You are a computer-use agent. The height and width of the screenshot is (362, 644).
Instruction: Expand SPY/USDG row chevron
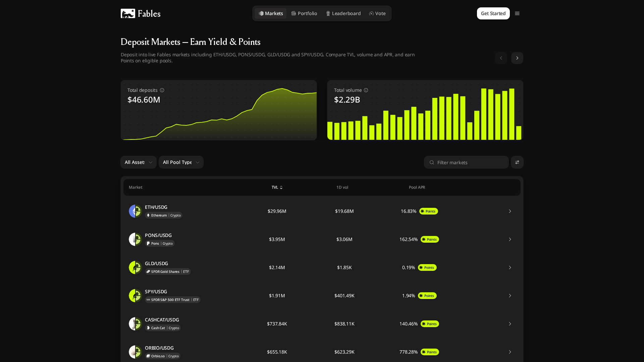[x=510, y=296]
